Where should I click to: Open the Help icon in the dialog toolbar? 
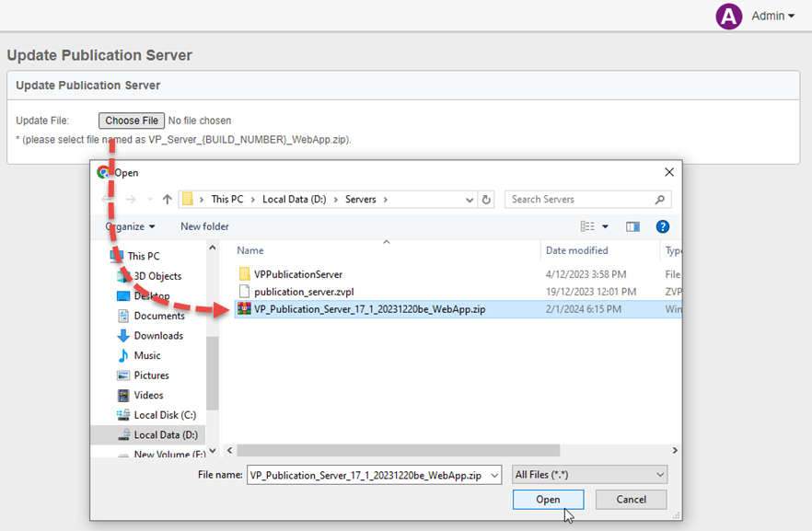[x=663, y=226]
